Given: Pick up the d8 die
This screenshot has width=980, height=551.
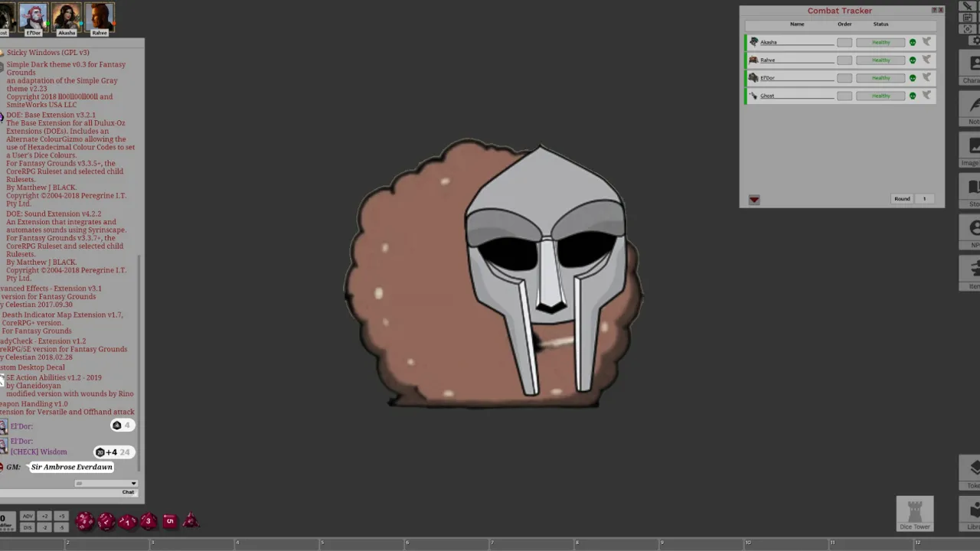Looking at the screenshot, I should click(x=149, y=522).
